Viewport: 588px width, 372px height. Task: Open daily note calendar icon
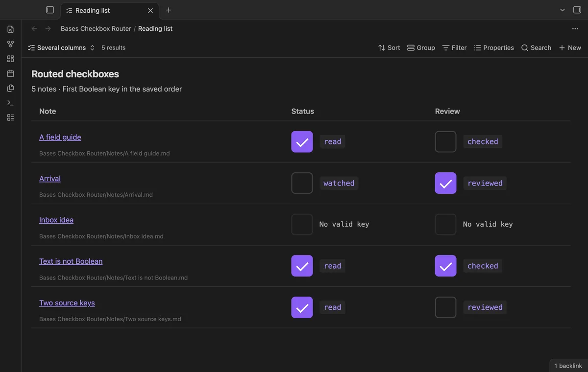(x=11, y=73)
